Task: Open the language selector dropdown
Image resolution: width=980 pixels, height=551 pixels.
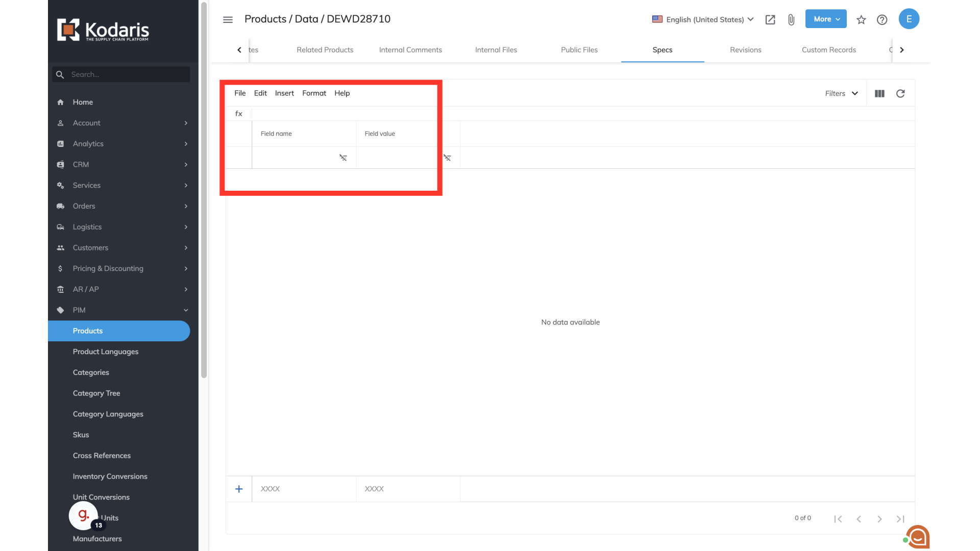Action: click(703, 19)
